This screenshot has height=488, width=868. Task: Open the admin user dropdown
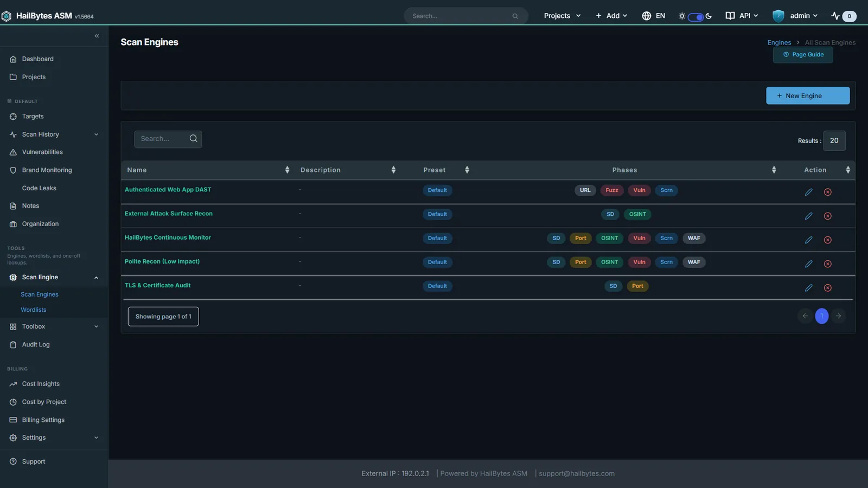(803, 16)
